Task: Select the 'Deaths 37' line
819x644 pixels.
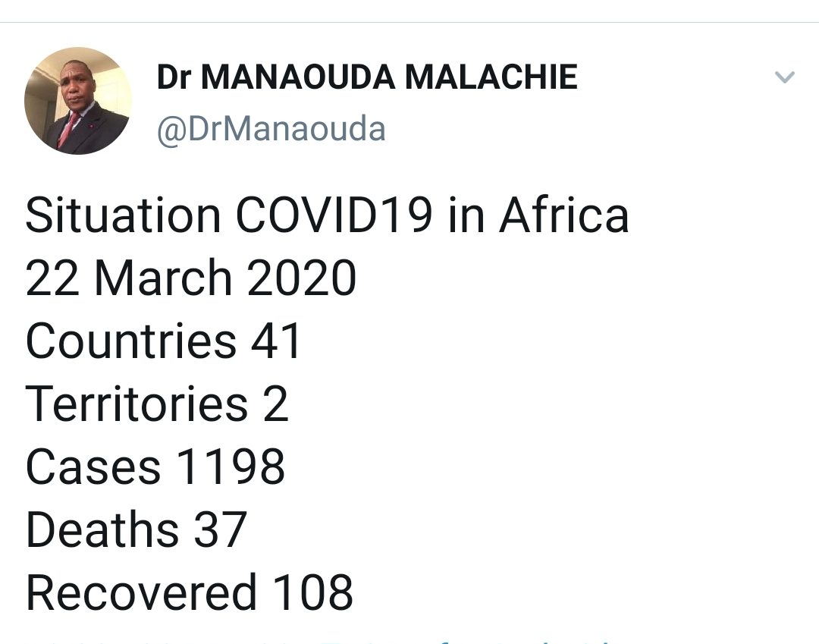Action: [136, 529]
